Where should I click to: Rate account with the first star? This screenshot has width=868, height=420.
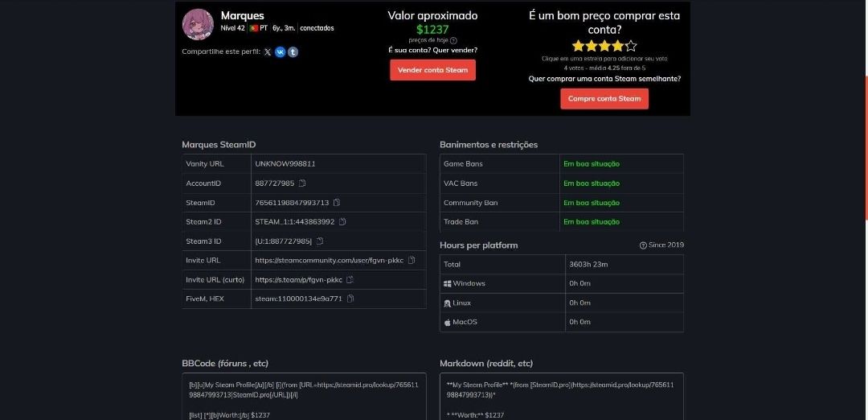pos(578,46)
